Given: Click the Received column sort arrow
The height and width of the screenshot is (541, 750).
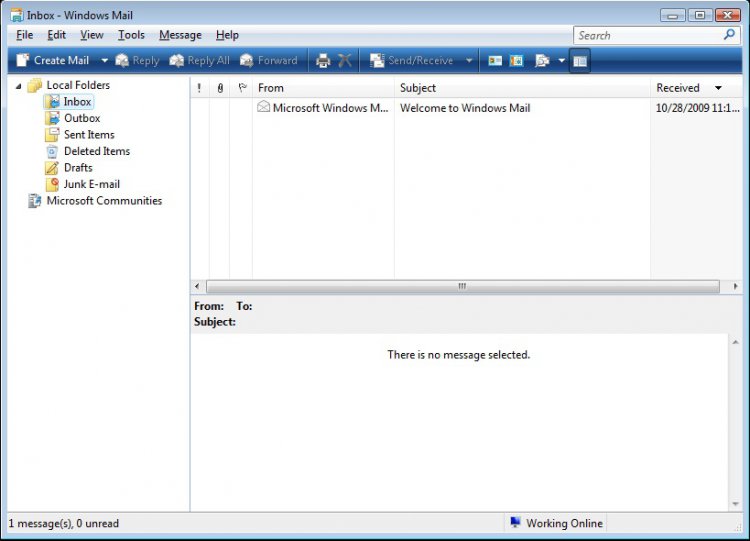Looking at the screenshot, I should click(718, 88).
